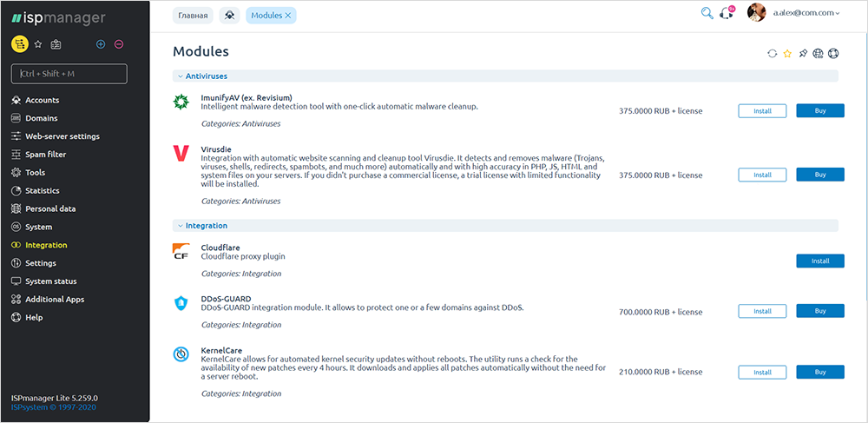Install the KernelCare module

tap(762, 372)
